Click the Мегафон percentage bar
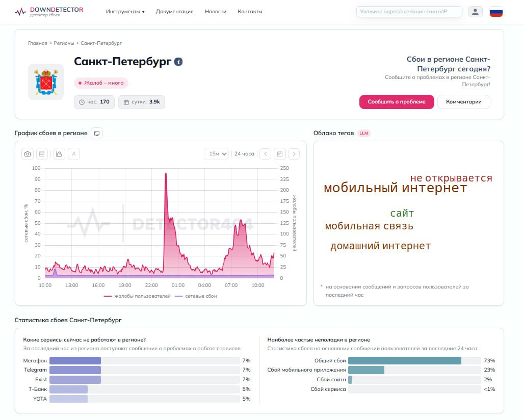 [x=145, y=360]
